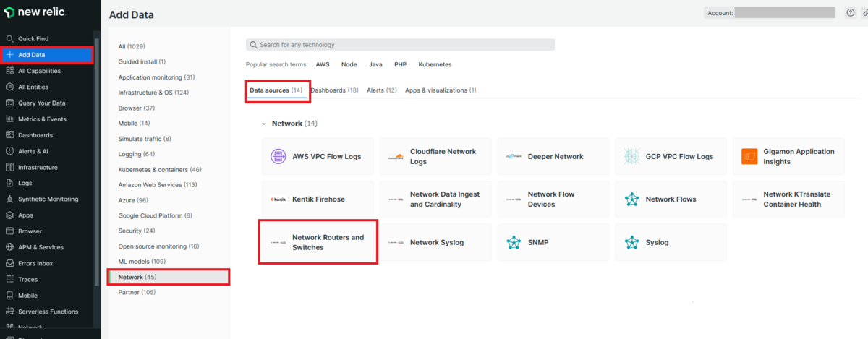Select All (1029) category

click(132, 46)
